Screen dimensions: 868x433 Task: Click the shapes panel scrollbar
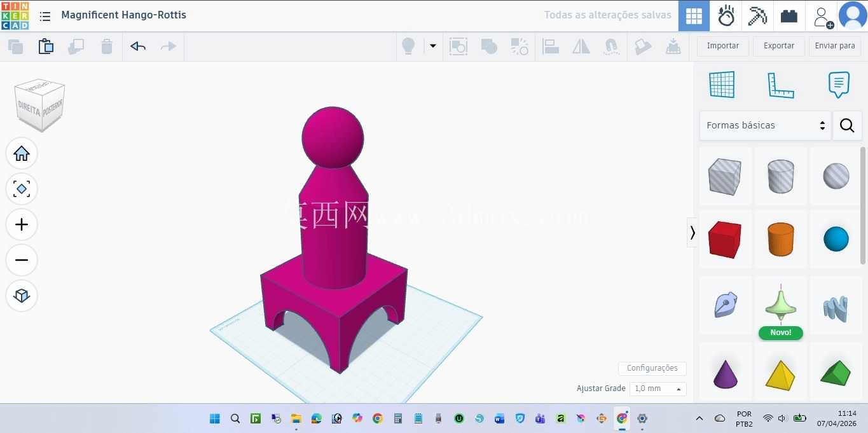[x=863, y=205]
